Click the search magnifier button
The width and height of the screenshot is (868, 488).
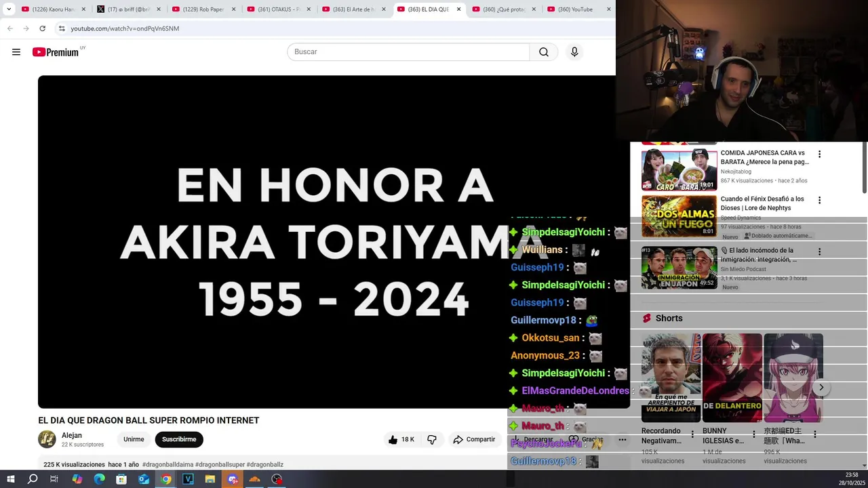point(544,52)
